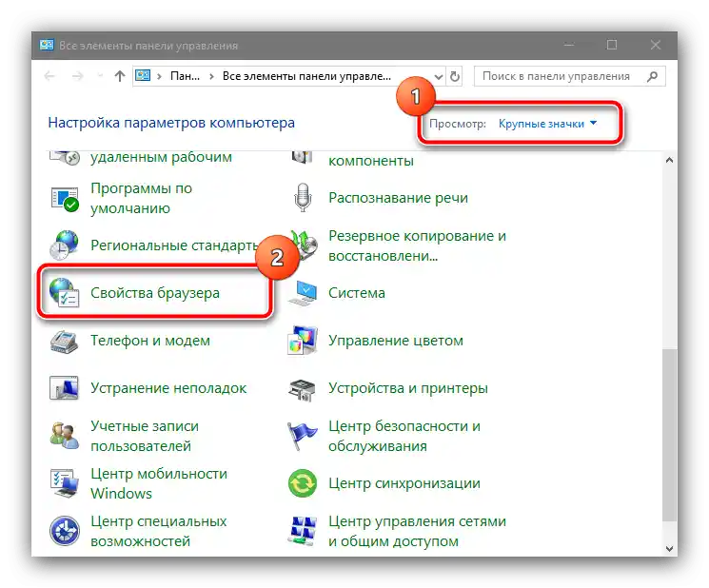Screen dimensions: 709x588
Task: Click the Учетные записи пользователей people icon
Action: point(64,436)
